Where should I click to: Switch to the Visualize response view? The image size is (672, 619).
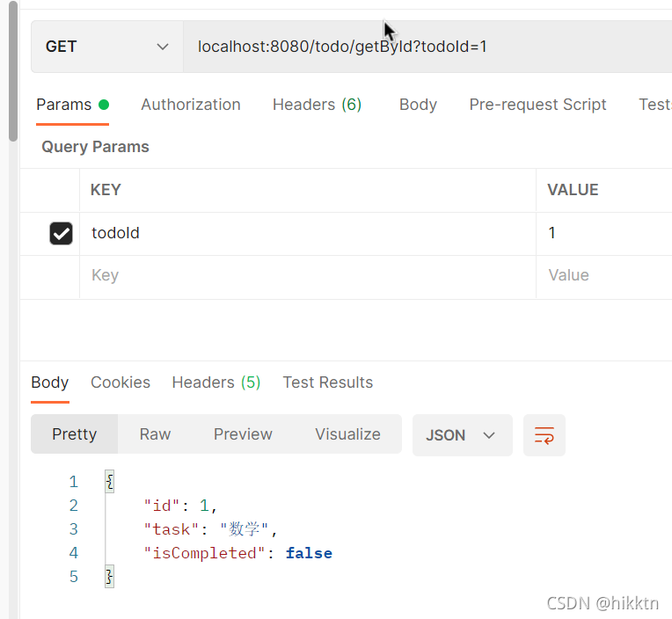click(348, 434)
